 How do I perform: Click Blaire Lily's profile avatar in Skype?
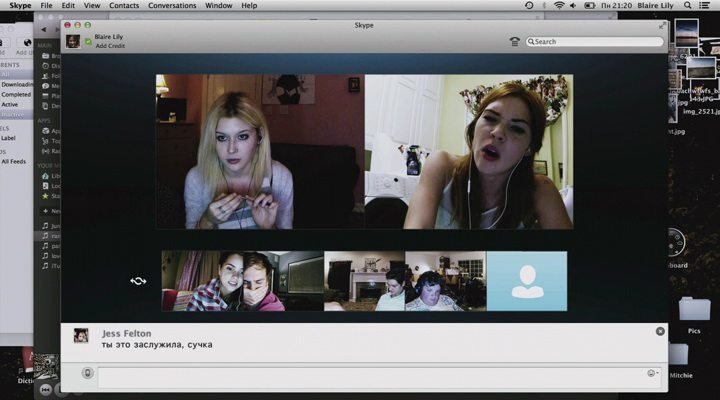point(73,41)
